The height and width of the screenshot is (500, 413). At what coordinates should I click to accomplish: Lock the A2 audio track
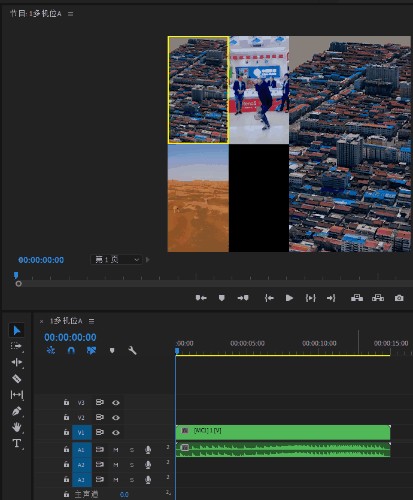pos(66,464)
